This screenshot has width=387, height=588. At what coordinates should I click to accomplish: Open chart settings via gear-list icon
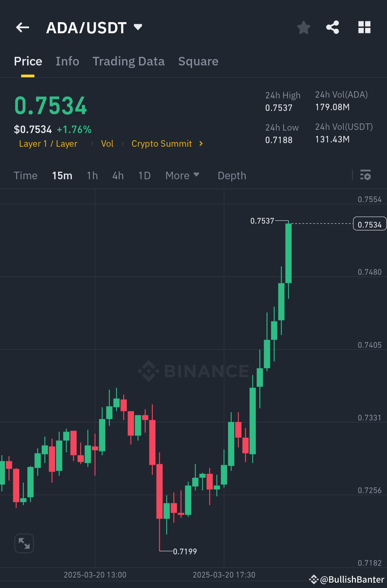coord(365,175)
